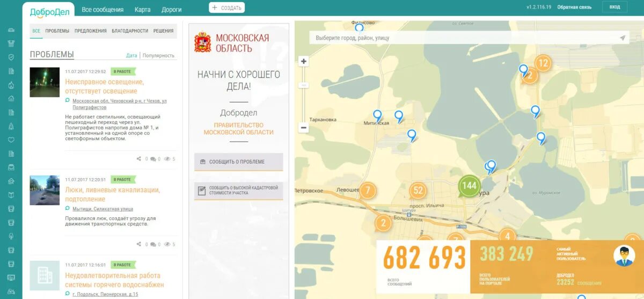
Task: Open comments on the lighting problem post
Action: [x=153, y=159]
